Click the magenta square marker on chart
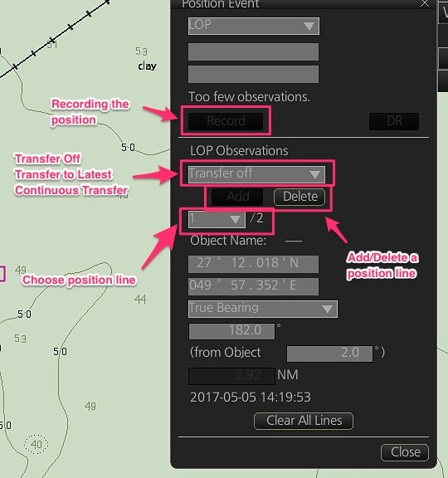The width and height of the screenshot is (448, 478). pos(2,274)
